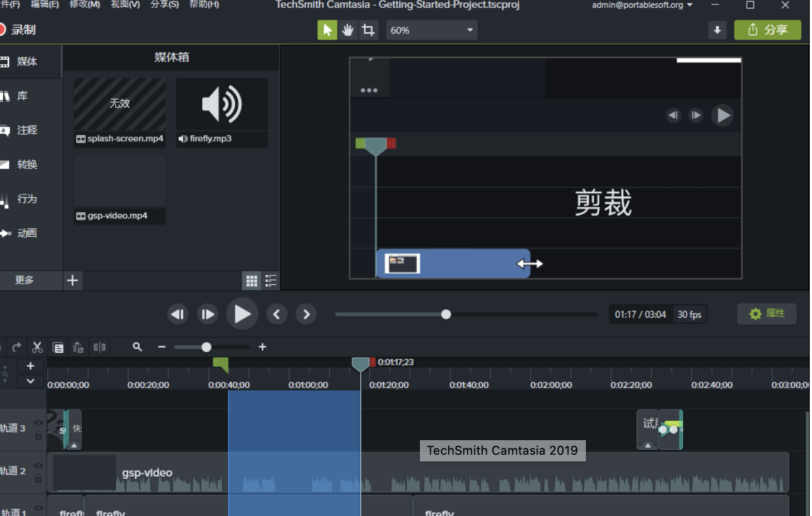Click the timeline magnifier zoom icon
The width and height of the screenshot is (812, 516).
point(137,347)
